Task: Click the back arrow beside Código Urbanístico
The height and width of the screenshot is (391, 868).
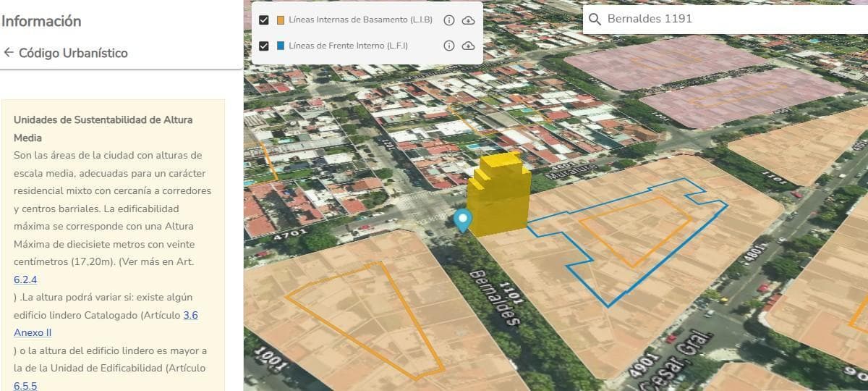Action: [9, 53]
